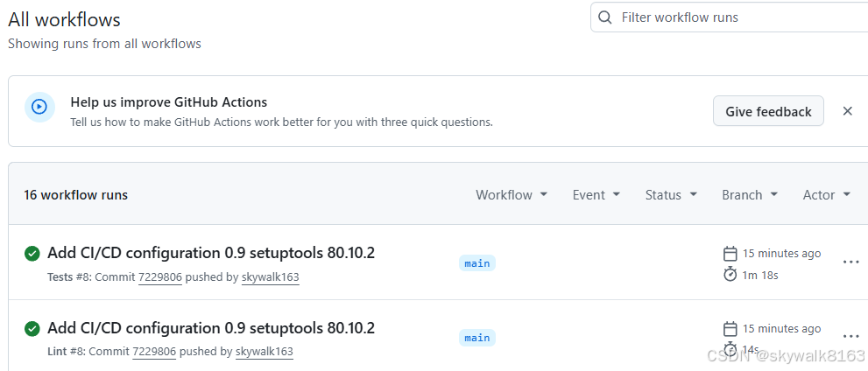Click '15 minutes ago' in Tests #8 row

[781, 253]
